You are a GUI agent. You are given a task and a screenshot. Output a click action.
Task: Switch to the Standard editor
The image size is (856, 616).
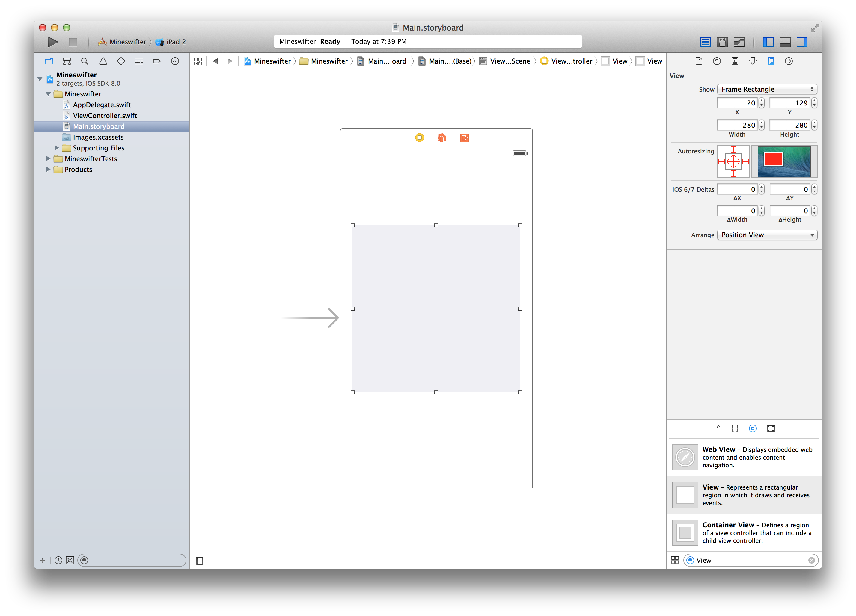705,42
